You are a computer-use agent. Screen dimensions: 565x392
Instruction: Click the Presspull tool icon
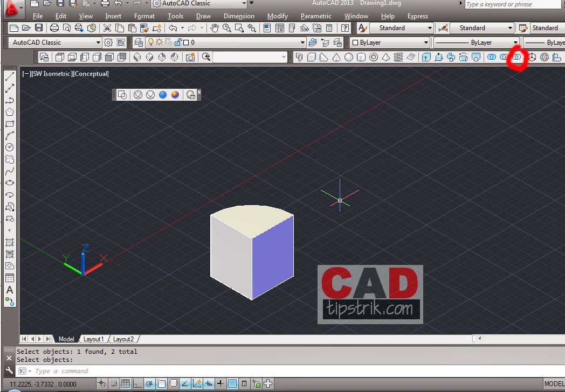[x=438, y=57]
